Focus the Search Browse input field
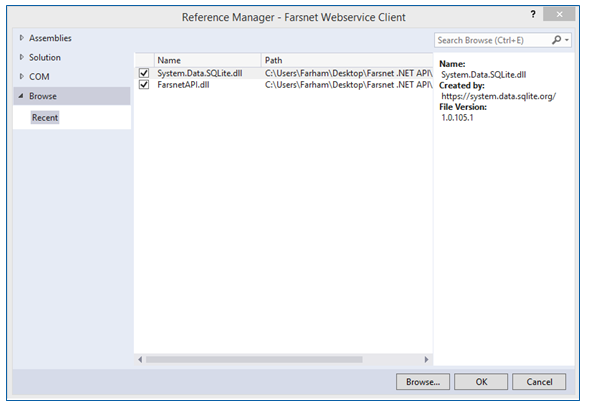This screenshot has height=407, width=591. tap(493, 40)
